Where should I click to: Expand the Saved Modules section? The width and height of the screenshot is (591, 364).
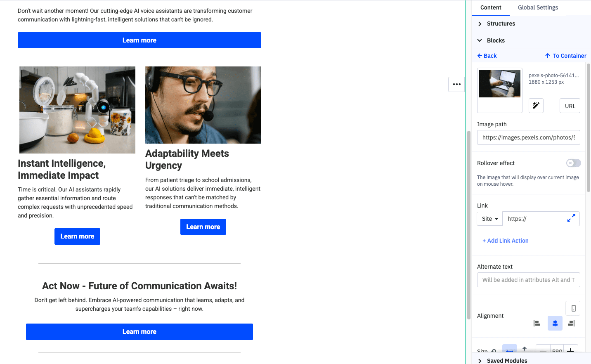(507, 360)
